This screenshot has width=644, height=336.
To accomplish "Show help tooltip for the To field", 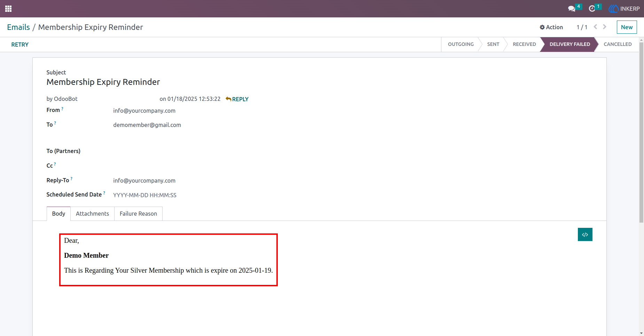I will coord(55,123).
